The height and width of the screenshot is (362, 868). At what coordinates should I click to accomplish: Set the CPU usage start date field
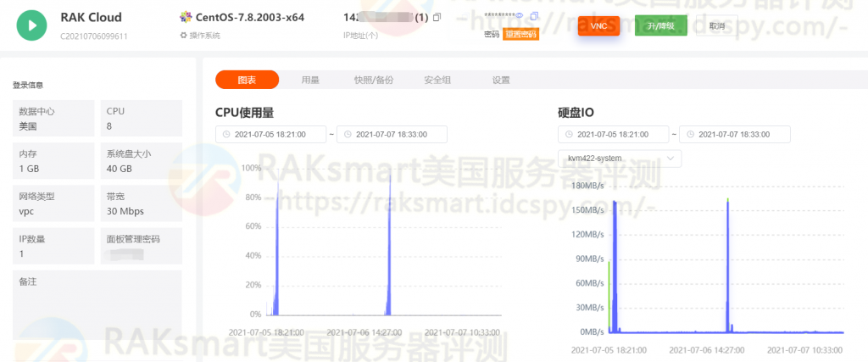pyautogui.click(x=270, y=135)
